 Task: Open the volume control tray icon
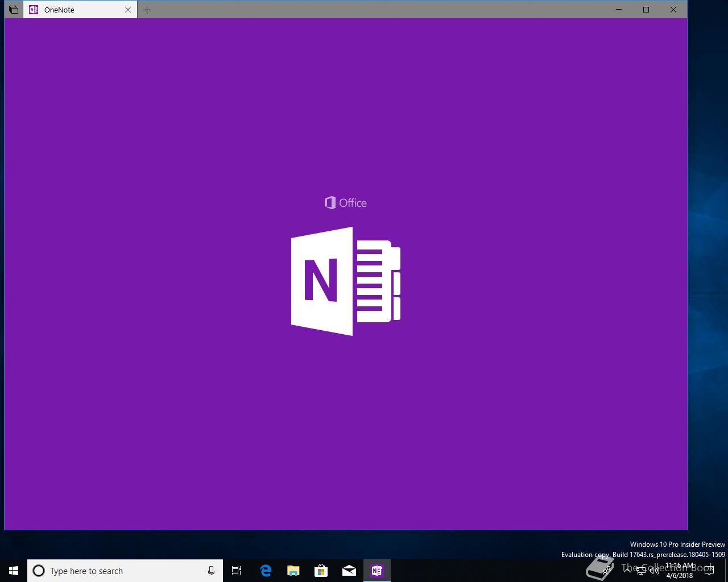pos(654,571)
